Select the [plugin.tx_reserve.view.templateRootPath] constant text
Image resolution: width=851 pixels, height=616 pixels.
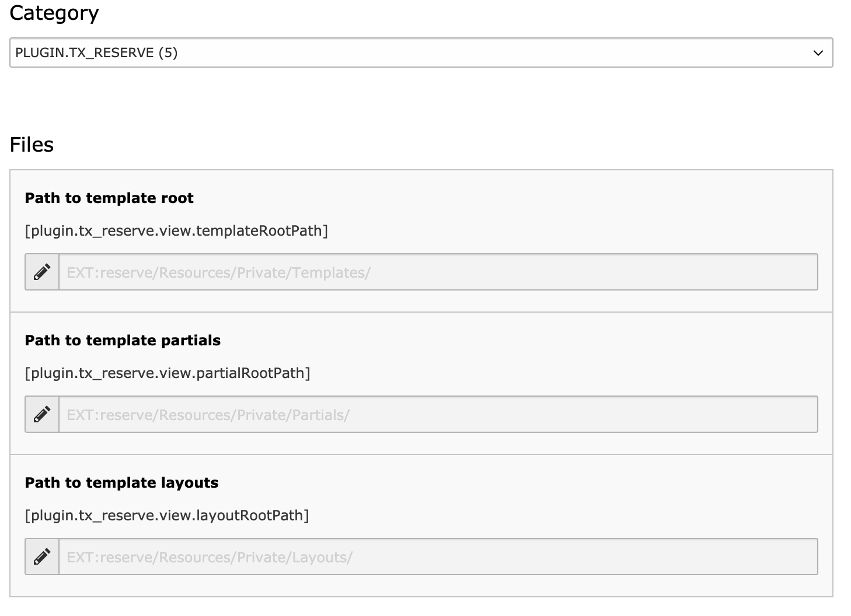point(176,231)
